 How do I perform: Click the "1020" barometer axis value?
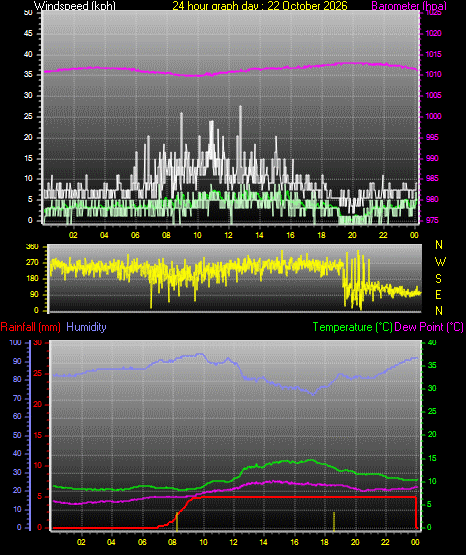pos(433,33)
